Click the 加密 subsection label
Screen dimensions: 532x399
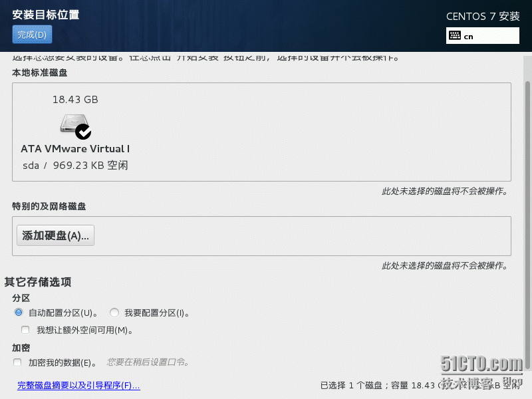21,348
